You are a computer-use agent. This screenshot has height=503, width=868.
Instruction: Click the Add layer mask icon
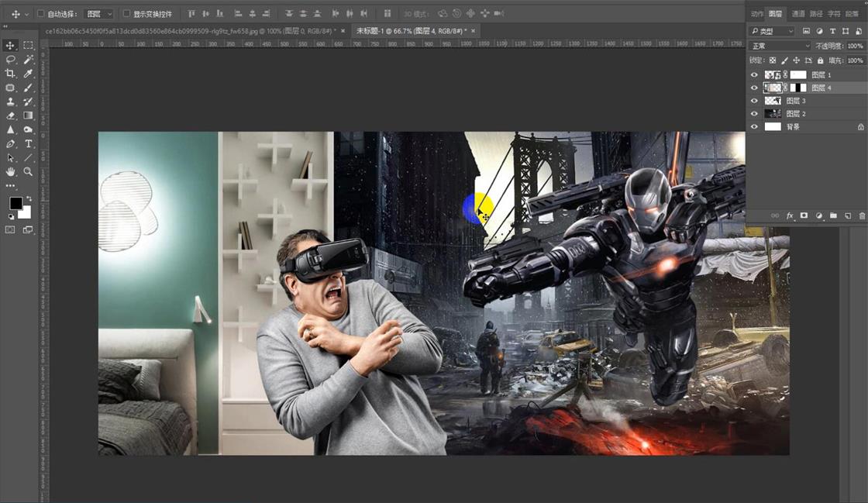[x=804, y=215]
